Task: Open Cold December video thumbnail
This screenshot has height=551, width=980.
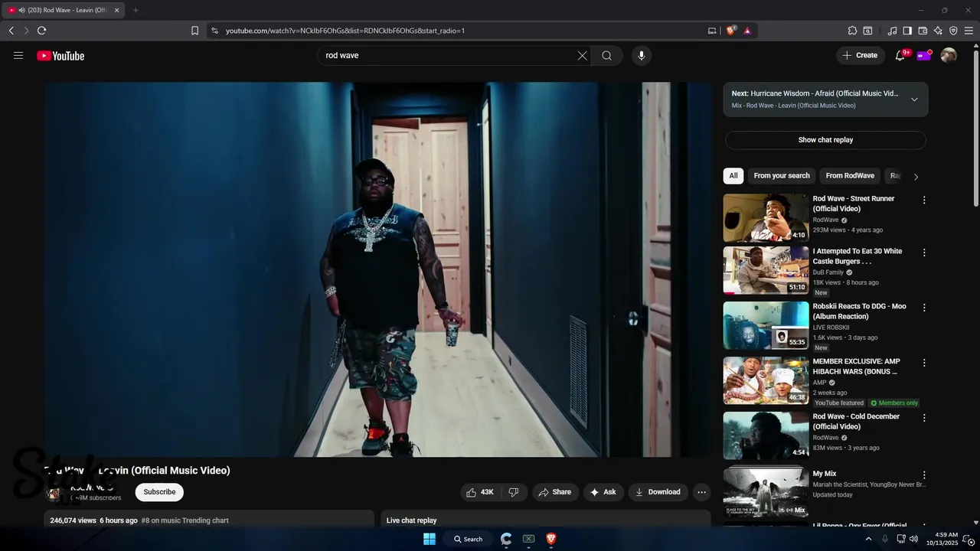Action: click(766, 435)
